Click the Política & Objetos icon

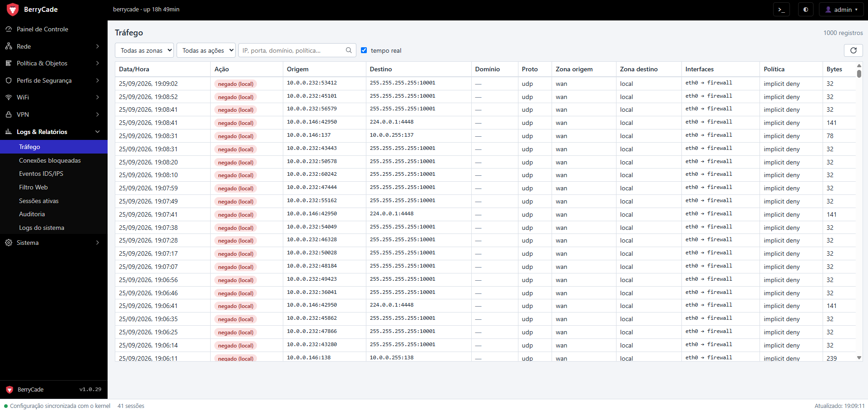click(9, 63)
